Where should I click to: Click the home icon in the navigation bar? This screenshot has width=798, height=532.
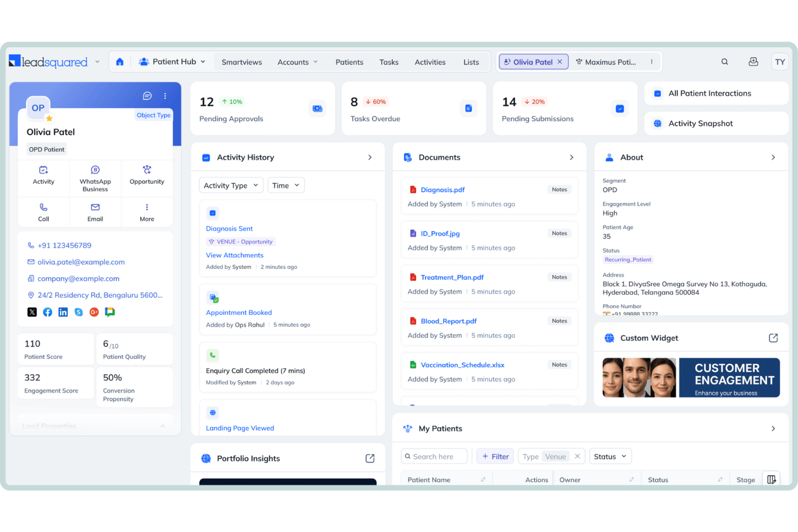click(120, 62)
